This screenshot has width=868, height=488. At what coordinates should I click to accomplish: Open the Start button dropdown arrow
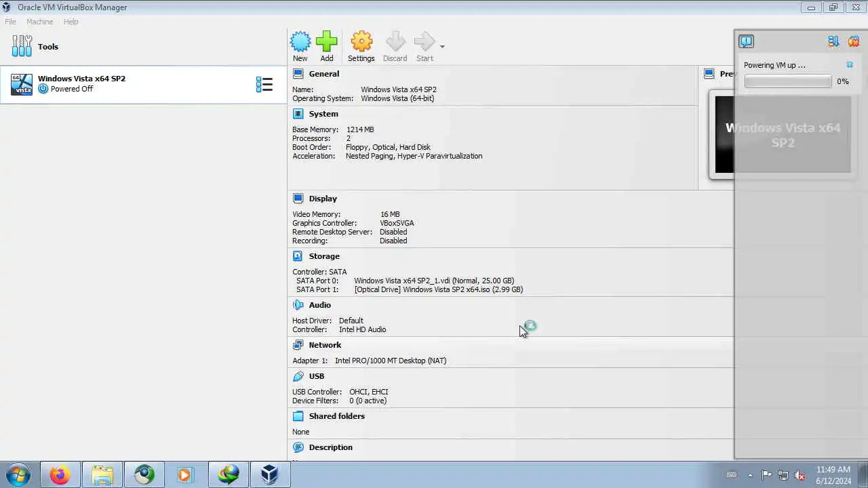coord(442,47)
